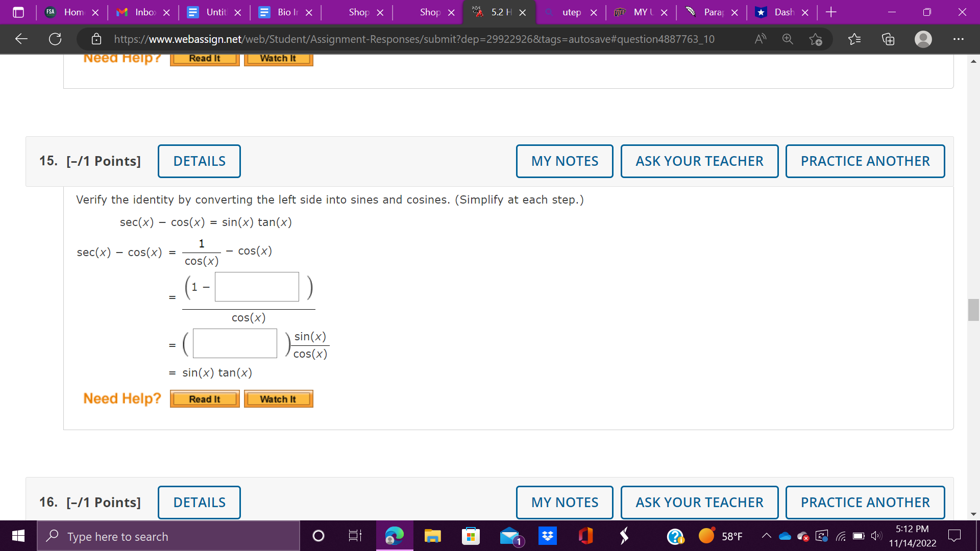Click the first answer box after 1 −
This screenshot has height=551, width=980.
(x=257, y=287)
